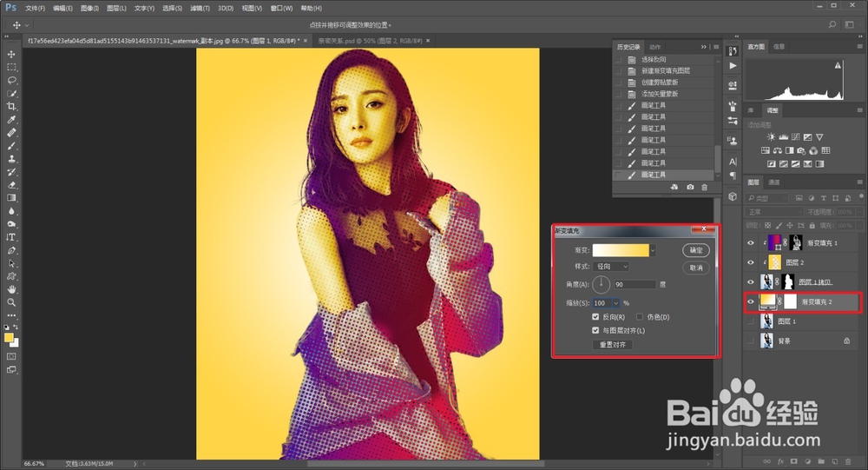Click the 重置对齐 button
868x470 pixels.
(x=612, y=345)
